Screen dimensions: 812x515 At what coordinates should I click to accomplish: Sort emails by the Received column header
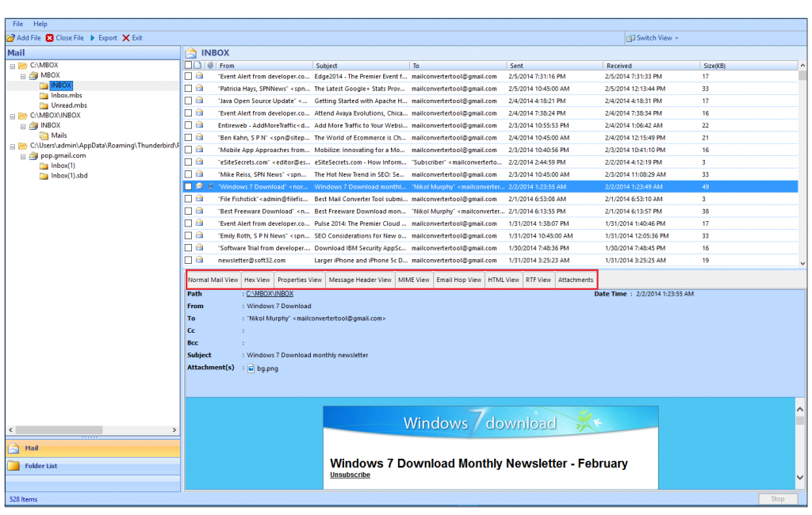point(651,66)
